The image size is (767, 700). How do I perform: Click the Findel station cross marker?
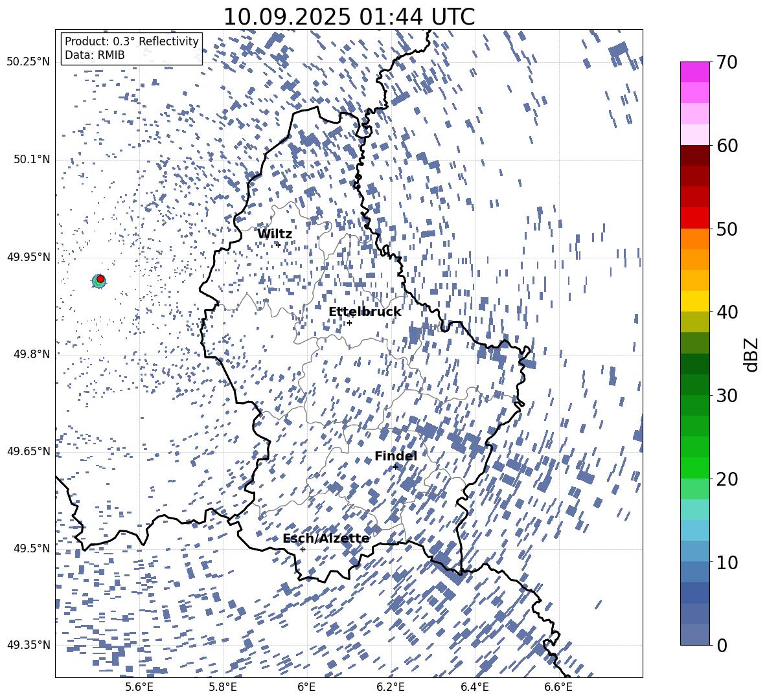[x=396, y=467]
